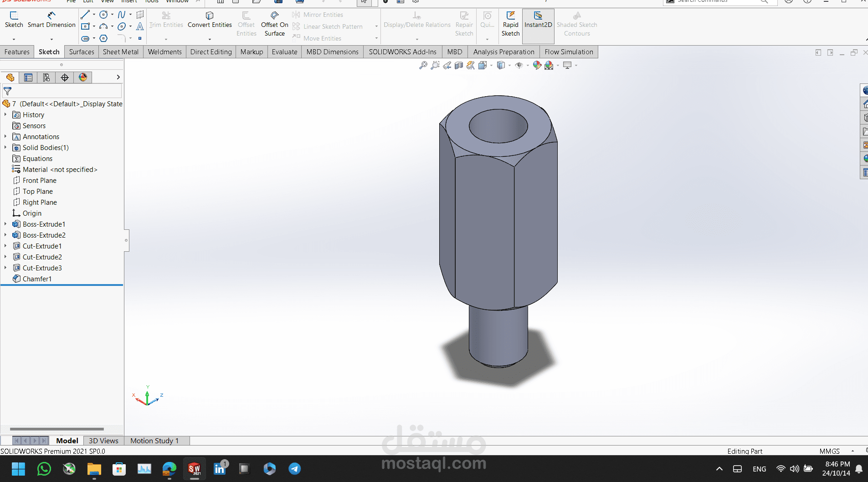Open the Evaluate tab
The image size is (868, 482).
[x=284, y=52]
